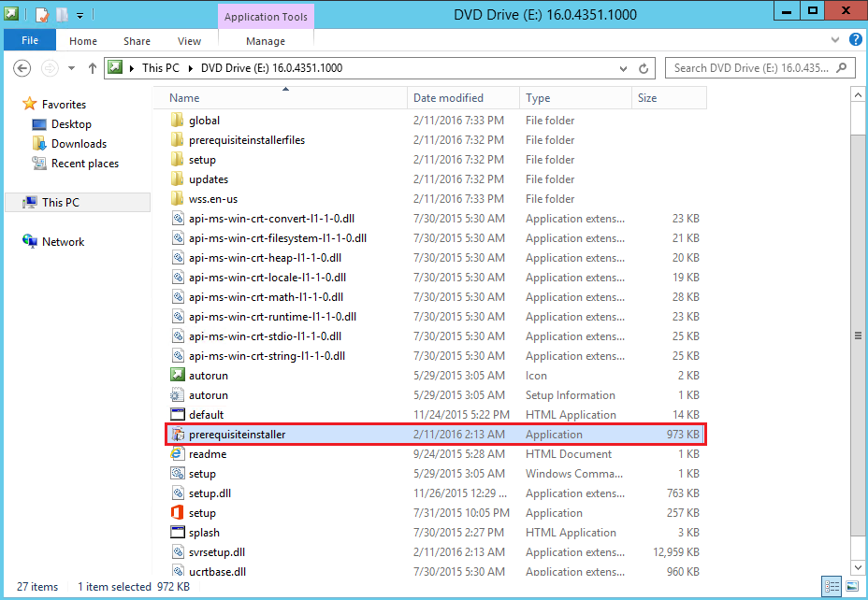The height and width of the screenshot is (600, 868).
Task: Expand the breadcrumb arrow before DVD Drive (E:)
Action: coord(191,68)
